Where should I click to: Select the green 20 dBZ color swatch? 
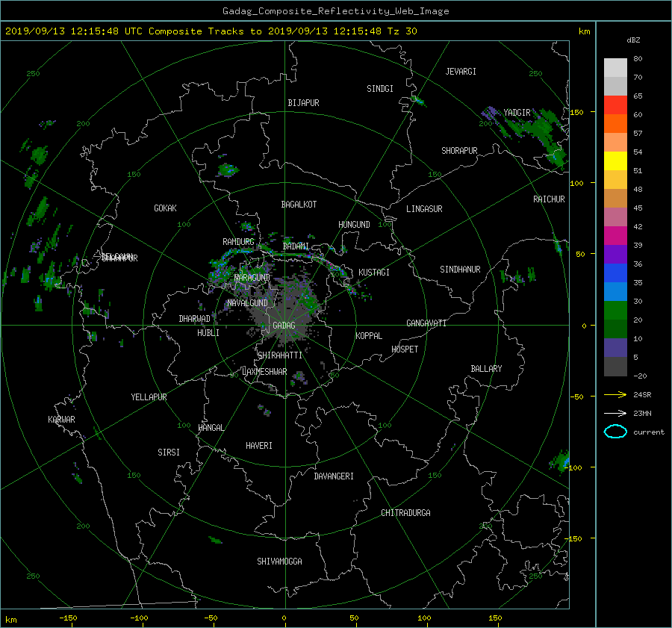click(x=615, y=311)
